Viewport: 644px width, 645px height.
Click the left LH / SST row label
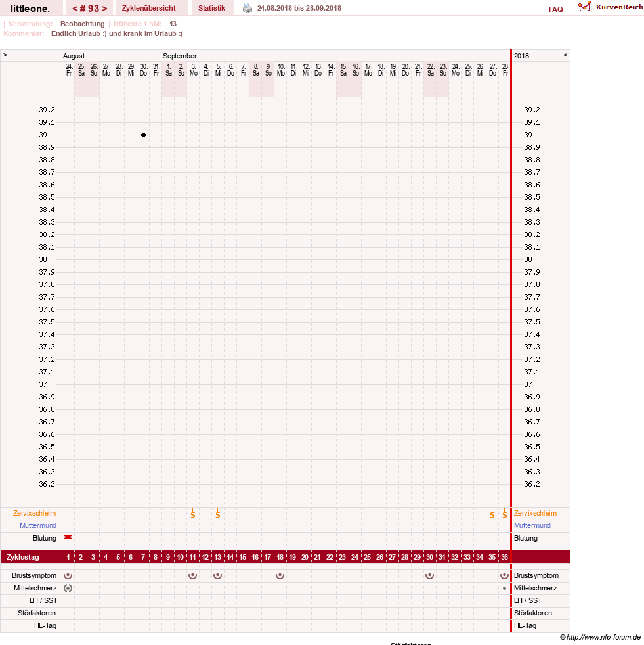pos(43,600)
